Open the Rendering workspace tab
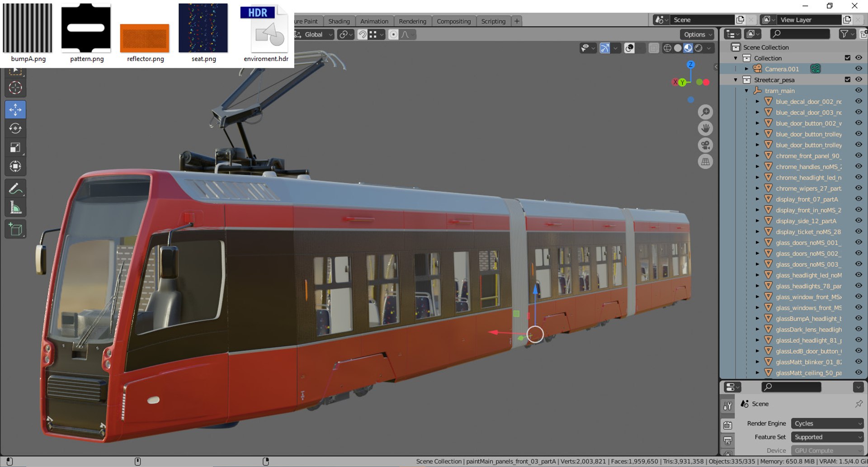The image size is (868, 467). pos(412,21)
